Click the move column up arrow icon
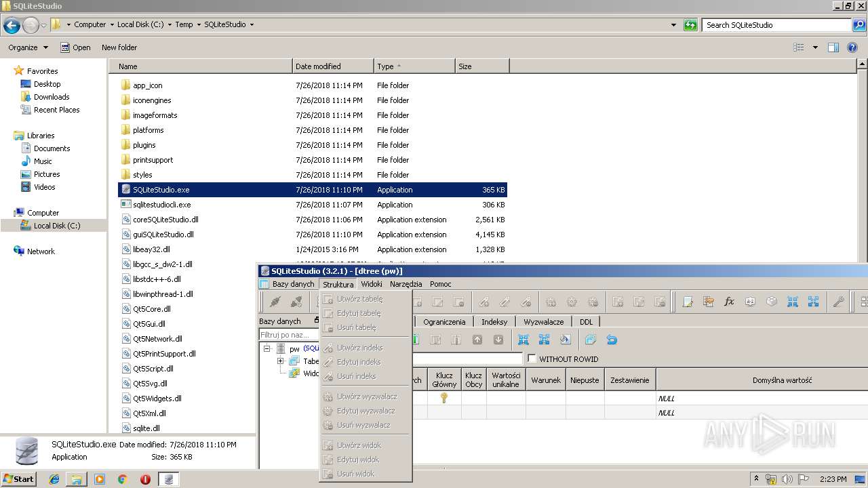The image size is (868, 488). point(477,340)
